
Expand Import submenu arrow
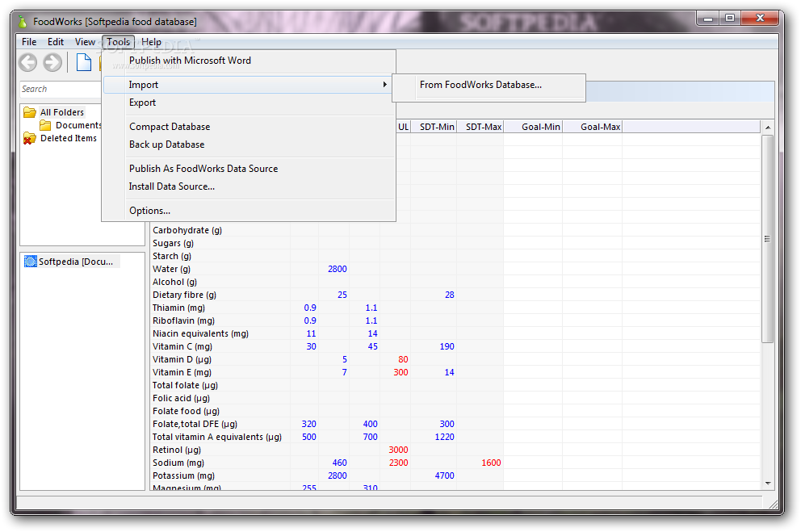coord(384,85)
